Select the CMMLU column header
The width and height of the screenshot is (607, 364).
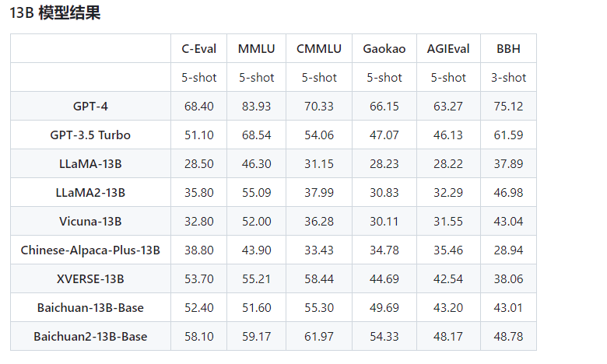tap(319, 48)
